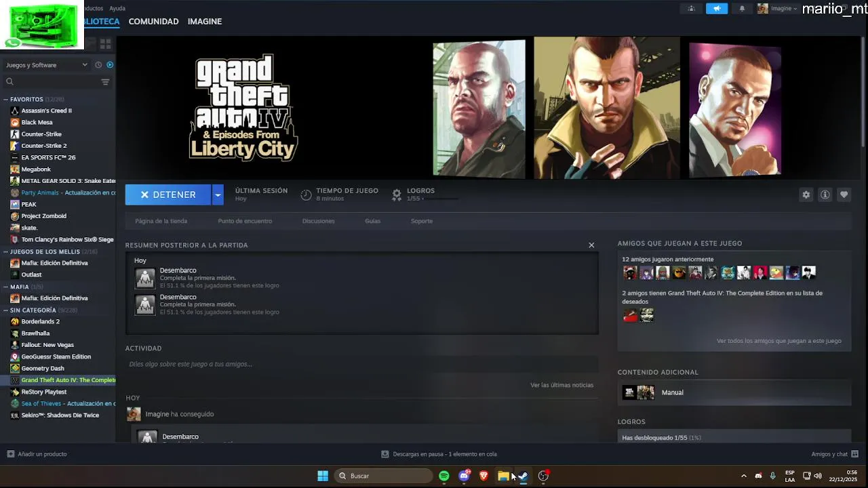Open the game information icon
The image size is (868, 488).
coord(825,195)
